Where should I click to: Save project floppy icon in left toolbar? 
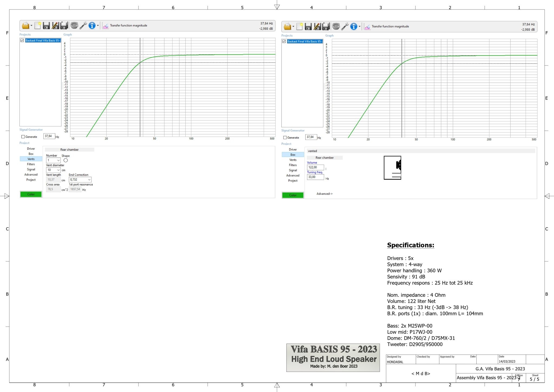(47, 26)
